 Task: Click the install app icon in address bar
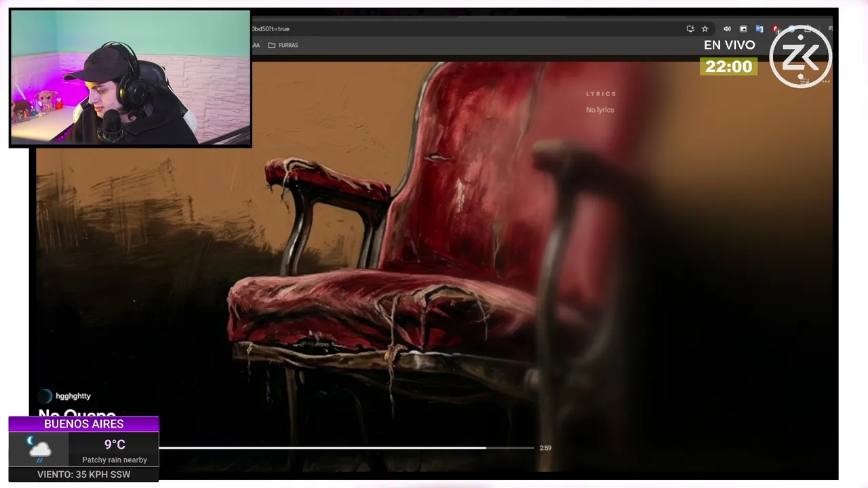690,29
